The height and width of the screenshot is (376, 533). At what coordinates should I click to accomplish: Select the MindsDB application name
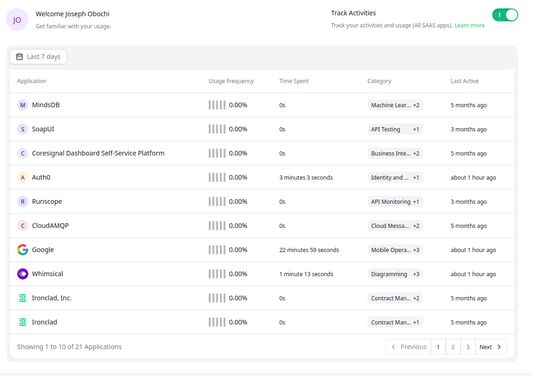pyautogui.click(x=46, y=105)
